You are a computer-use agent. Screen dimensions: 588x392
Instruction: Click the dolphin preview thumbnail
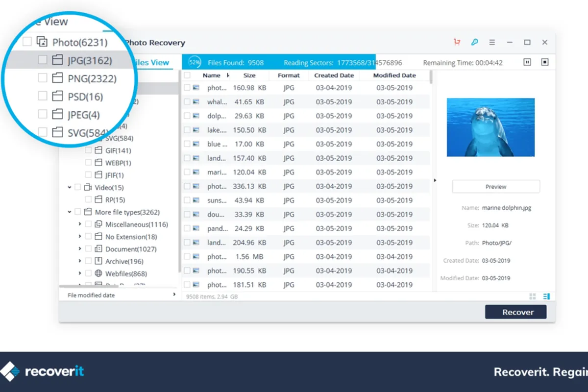click(491, 127)
